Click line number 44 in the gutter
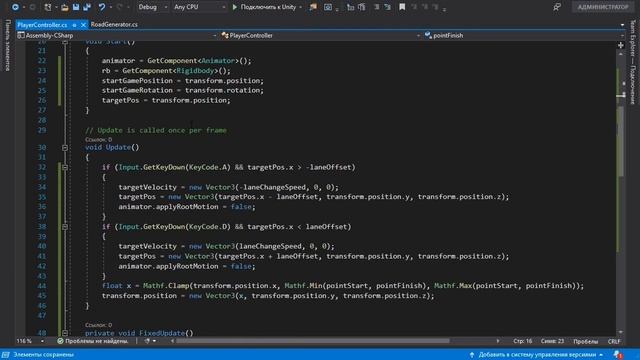640x360 pixels. pyautogui.click(x=42, y=286)
